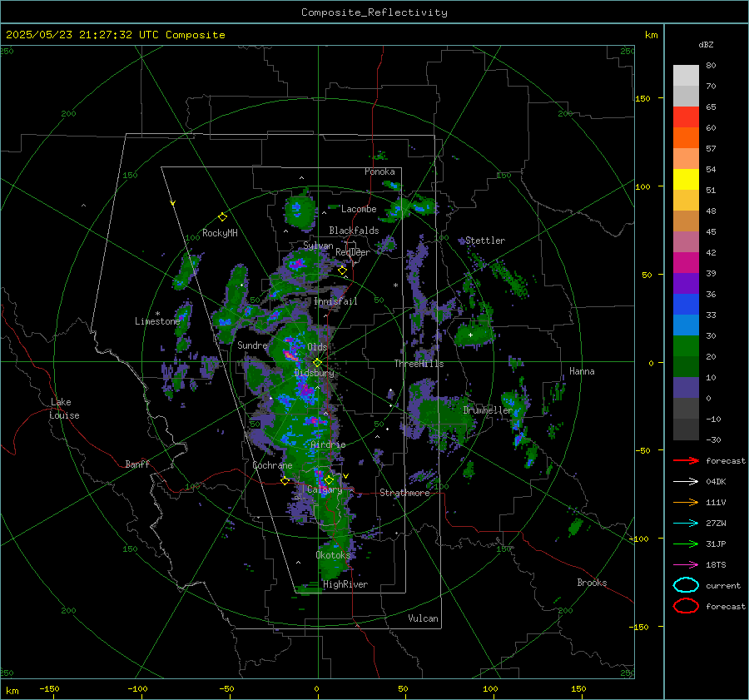
Task: Click the 'Didsbury' city label
Action: (314, 373)
